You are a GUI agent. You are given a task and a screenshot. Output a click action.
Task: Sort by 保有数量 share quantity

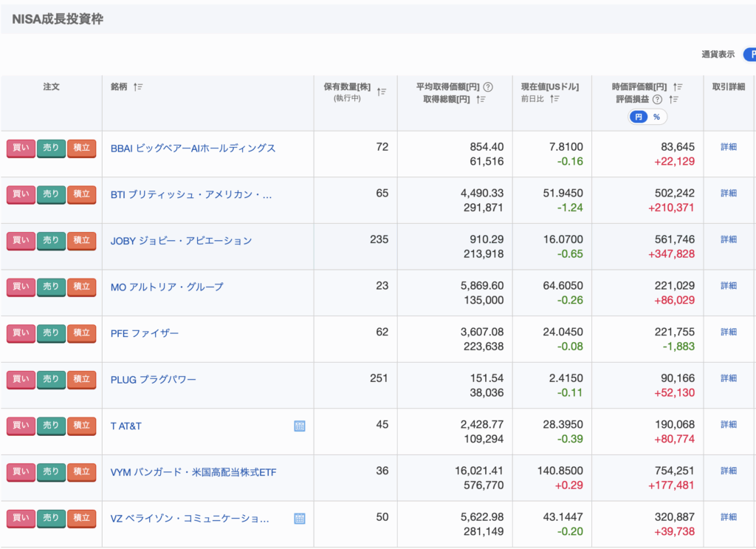(382, 92)
